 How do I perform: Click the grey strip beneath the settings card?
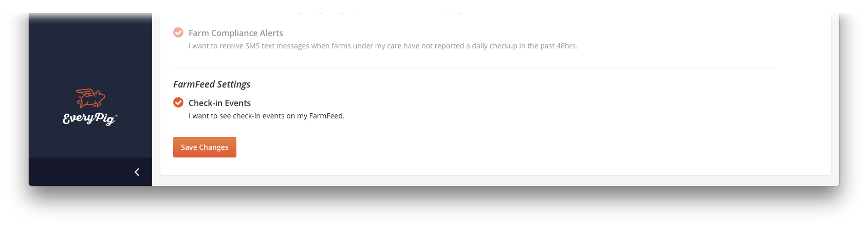point(495,180)
